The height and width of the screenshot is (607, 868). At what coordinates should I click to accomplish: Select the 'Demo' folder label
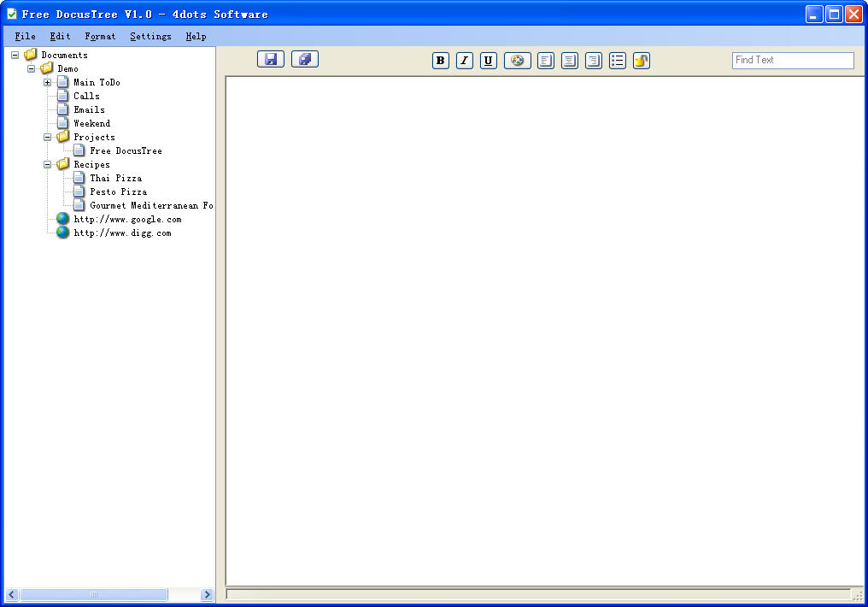pyautogui.click(x=67, y=68)
